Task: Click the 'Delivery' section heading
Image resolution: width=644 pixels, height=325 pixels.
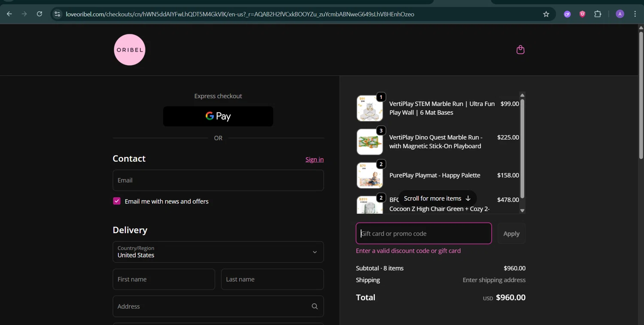Action: click(x=130, y=230)
